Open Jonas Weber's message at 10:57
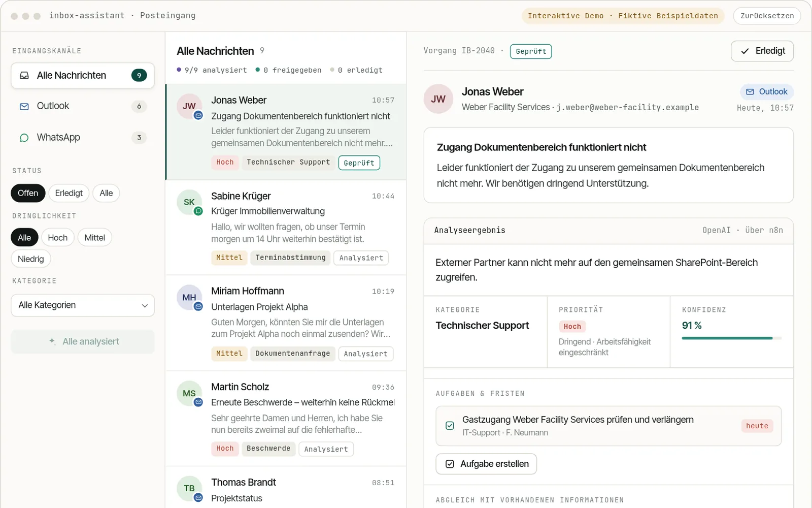The image size is (812, 508). [x=286, y=132]
